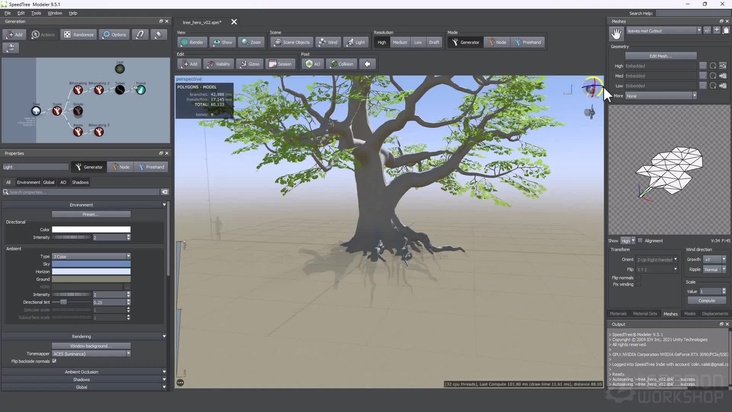The image size is (732, 412).
Task: Open the File menu
Action: point(7,13)
